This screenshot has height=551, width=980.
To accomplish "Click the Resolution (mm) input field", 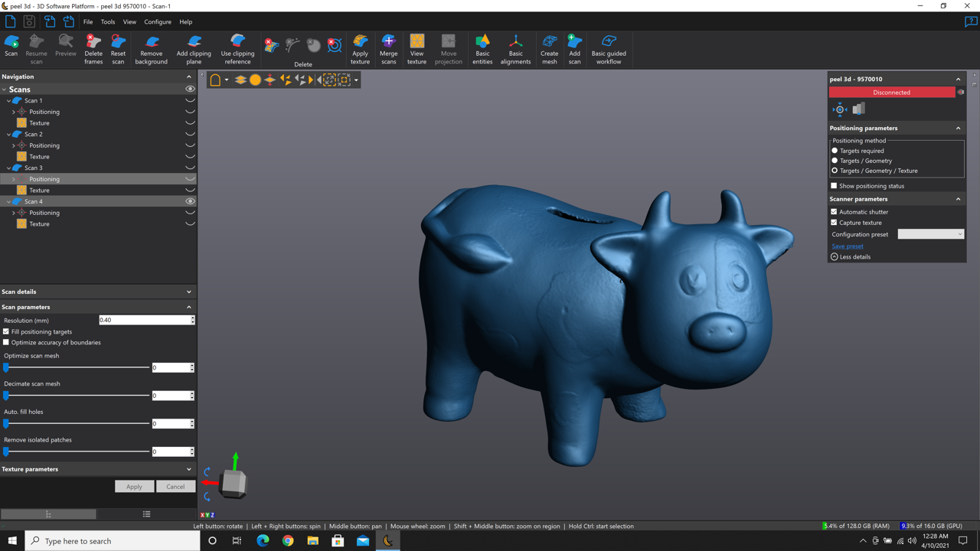I will click(144, 320).
